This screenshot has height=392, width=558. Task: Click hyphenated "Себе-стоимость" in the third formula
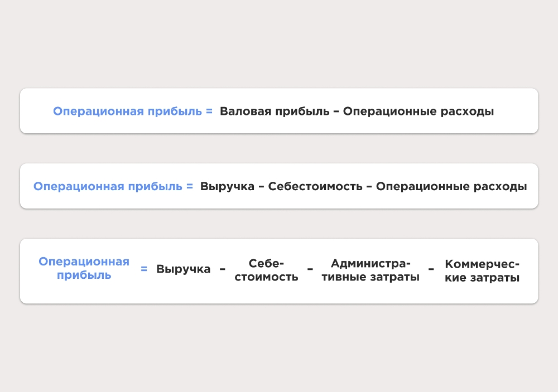click(266, 270)
